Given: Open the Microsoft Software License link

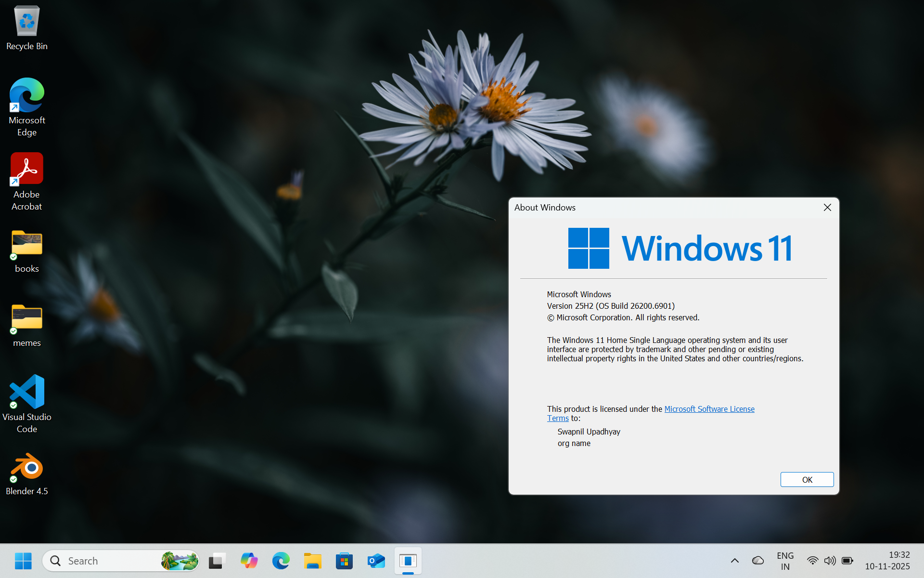Looking at the screenshot, I should coord(709,409).
